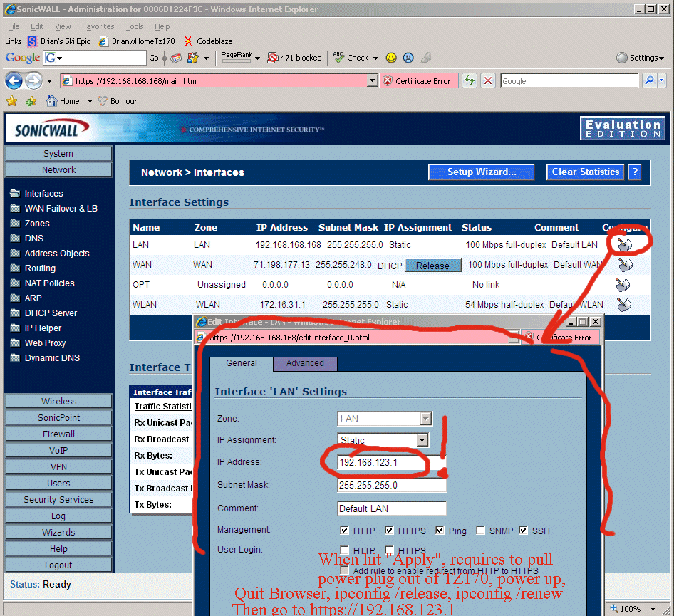Click the Stop loading red X icon
This screenshot has height=616, width=674.
[x=488, y=80]
